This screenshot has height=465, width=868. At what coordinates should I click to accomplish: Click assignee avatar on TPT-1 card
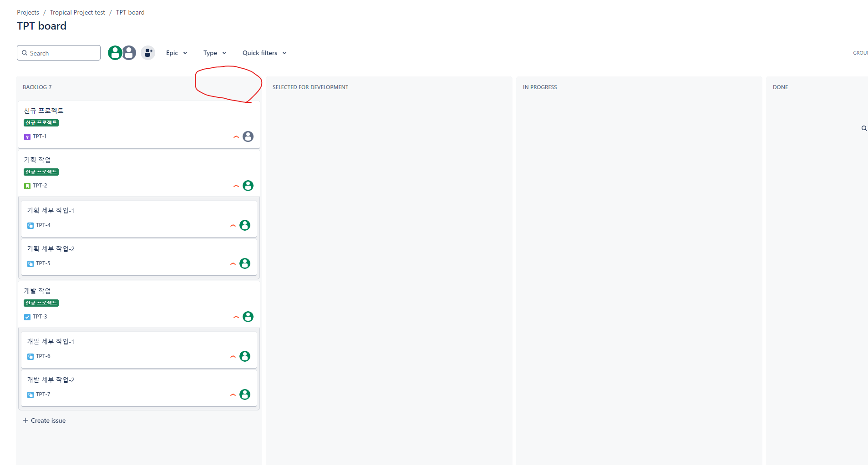pyautogui.click(x=248, y=136)
